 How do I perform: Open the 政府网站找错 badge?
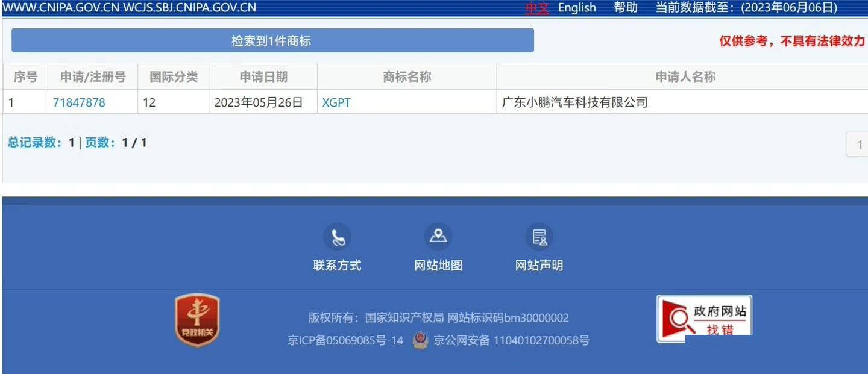coord(704,317)
